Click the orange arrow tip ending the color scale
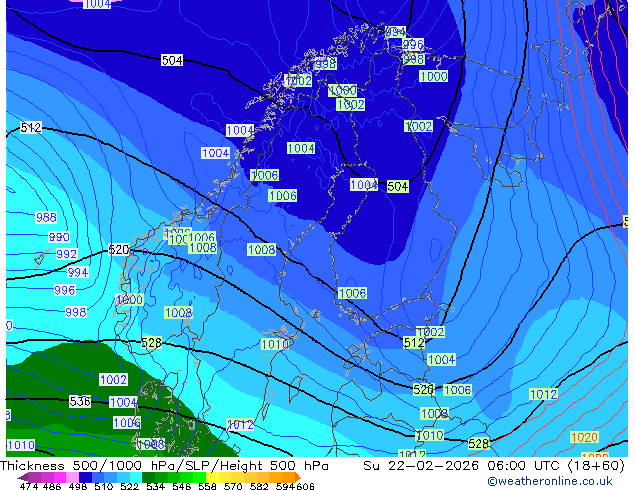 298,477
